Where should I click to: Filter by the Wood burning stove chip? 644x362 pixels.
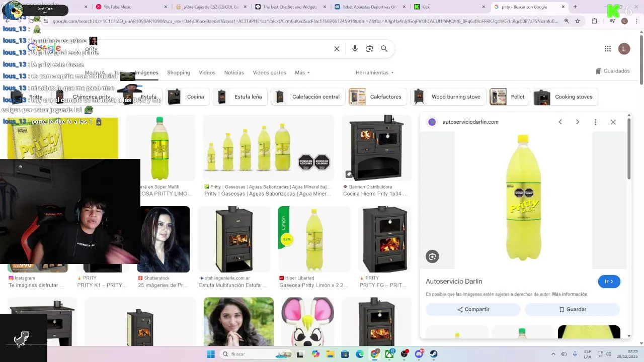point(447,97)
